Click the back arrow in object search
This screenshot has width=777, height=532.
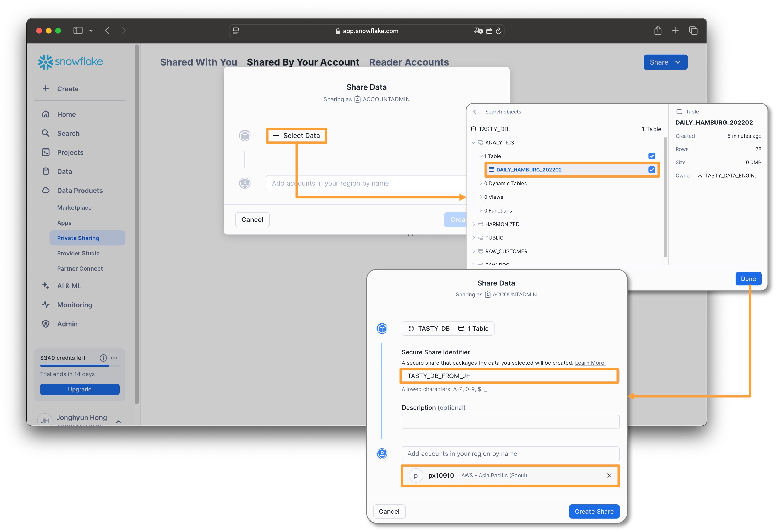pos(474,112)
